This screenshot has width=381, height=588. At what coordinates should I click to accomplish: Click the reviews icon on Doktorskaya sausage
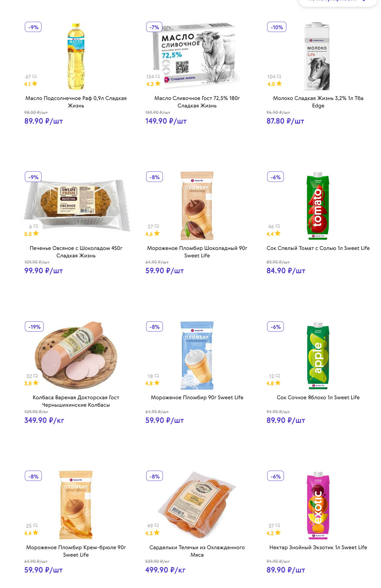[35, 376]
